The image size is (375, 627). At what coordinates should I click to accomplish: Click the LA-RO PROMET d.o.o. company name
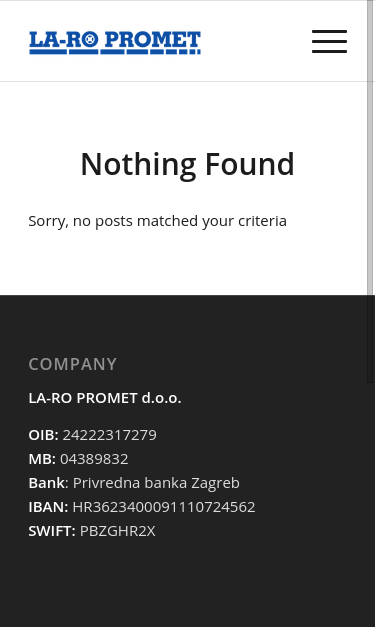(105, 398)
